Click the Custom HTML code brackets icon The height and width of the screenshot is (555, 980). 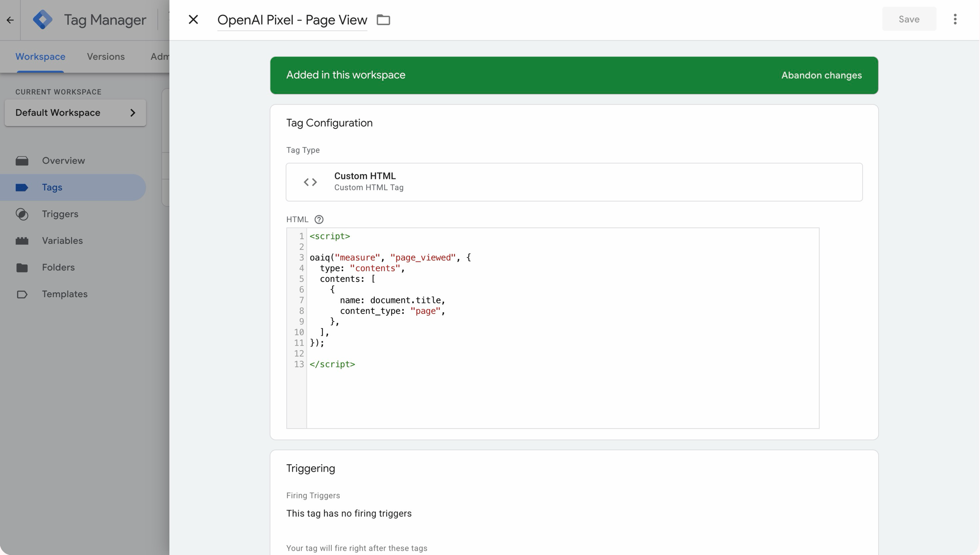pos(310,182)
